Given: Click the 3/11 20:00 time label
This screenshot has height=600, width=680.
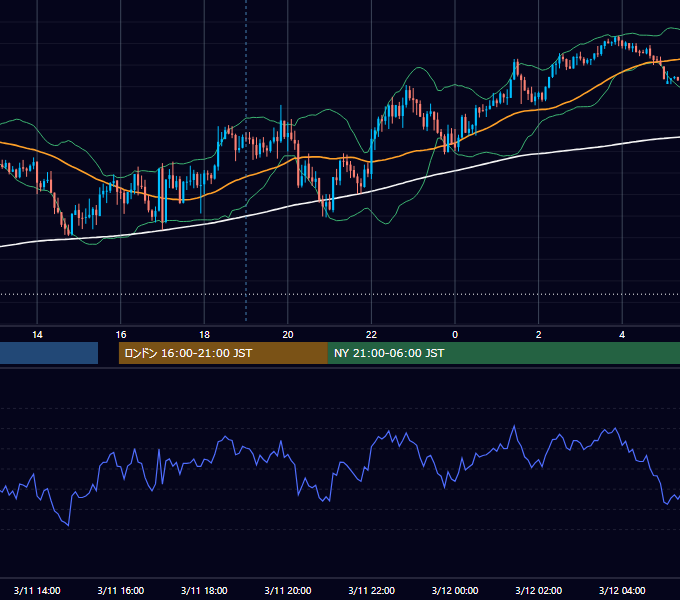Looking at the screenshot, I should click(x=288, y=590).
